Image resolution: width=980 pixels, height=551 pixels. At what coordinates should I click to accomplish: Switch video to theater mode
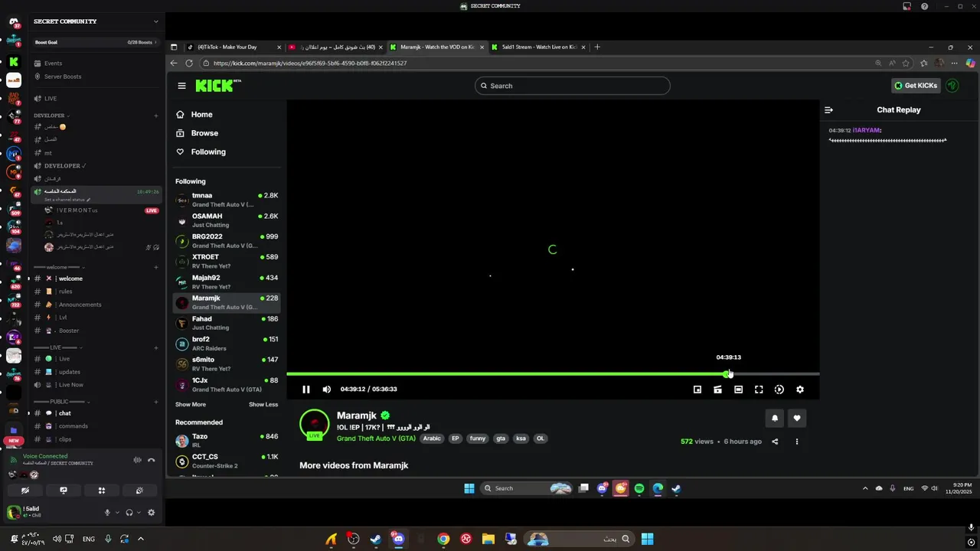click(738, 390)
